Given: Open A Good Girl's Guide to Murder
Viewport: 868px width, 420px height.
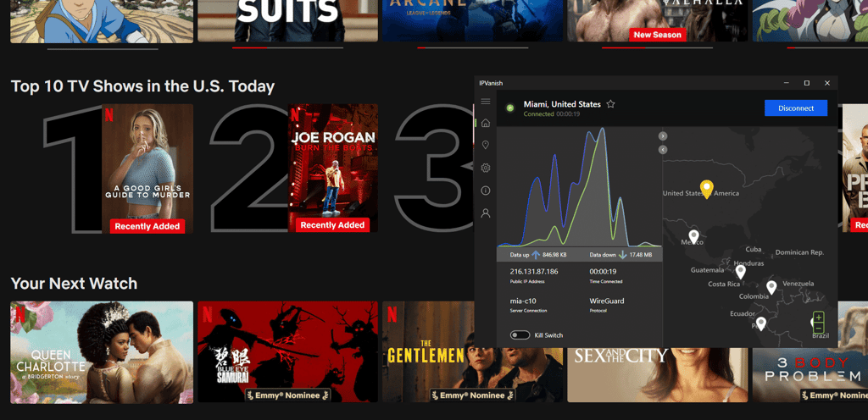Looking at the screenshot, I should [x=147, y=169].
